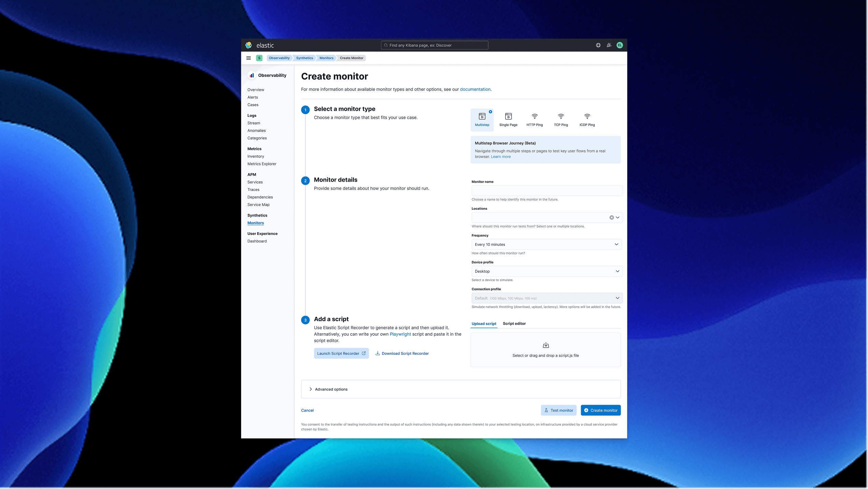Pick the TCP Ping monitor icon
Image resolution: width=868 pixels, height=489 pixels.
(x=561, y=116)
